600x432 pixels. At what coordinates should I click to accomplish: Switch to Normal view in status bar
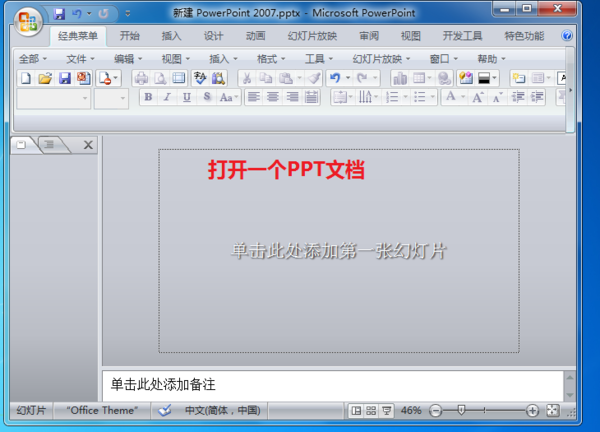point(356,411)
